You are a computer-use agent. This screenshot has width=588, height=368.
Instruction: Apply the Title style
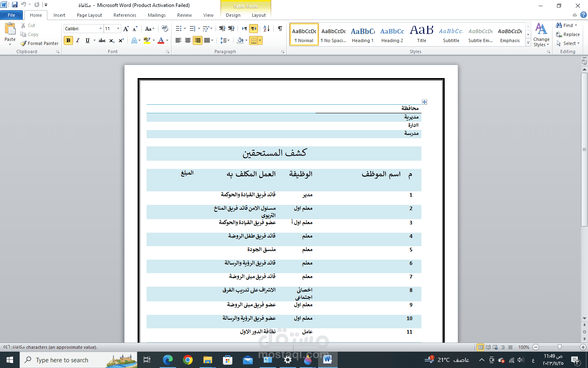click(x=421, y=34)
